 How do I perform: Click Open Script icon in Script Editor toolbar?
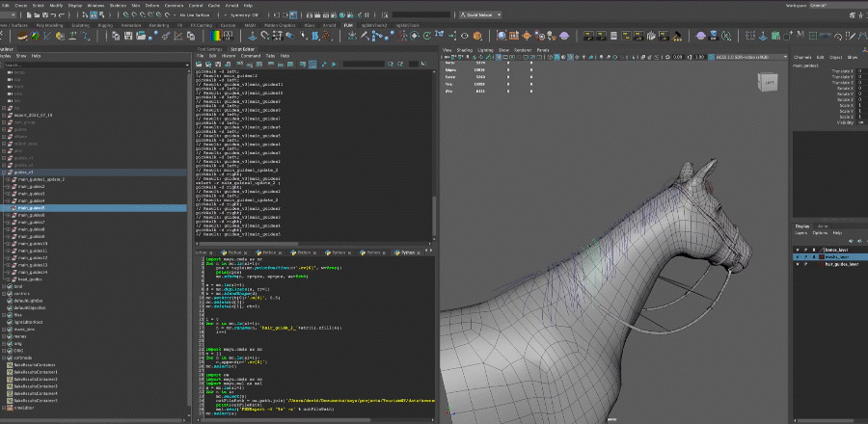[200, 65]
